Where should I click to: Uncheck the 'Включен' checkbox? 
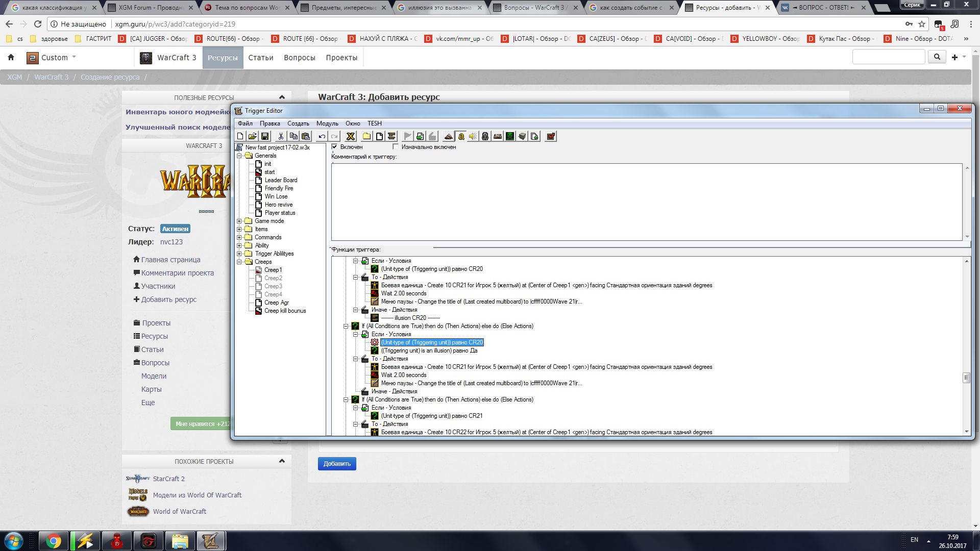(335, 147)
